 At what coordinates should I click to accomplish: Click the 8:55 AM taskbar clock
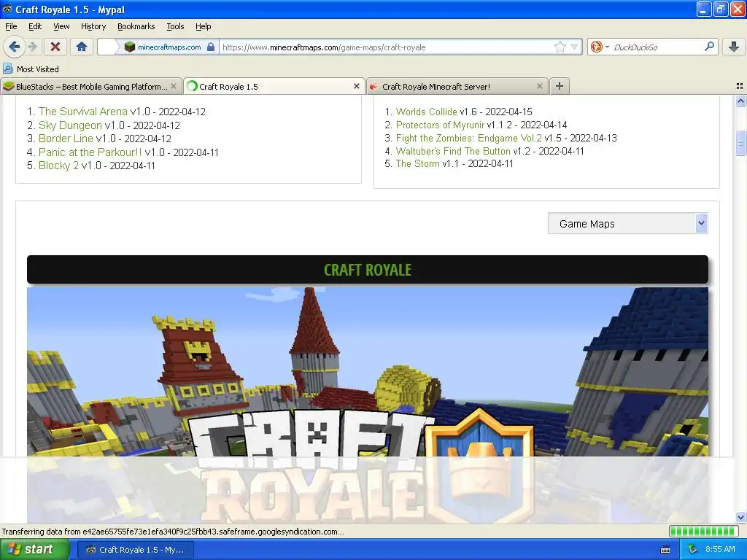(720, 550)
